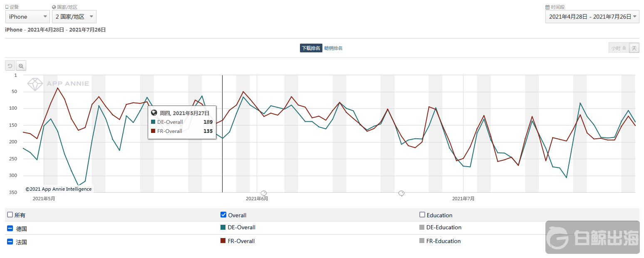Click the device icon beside 设备

[7, 7]
